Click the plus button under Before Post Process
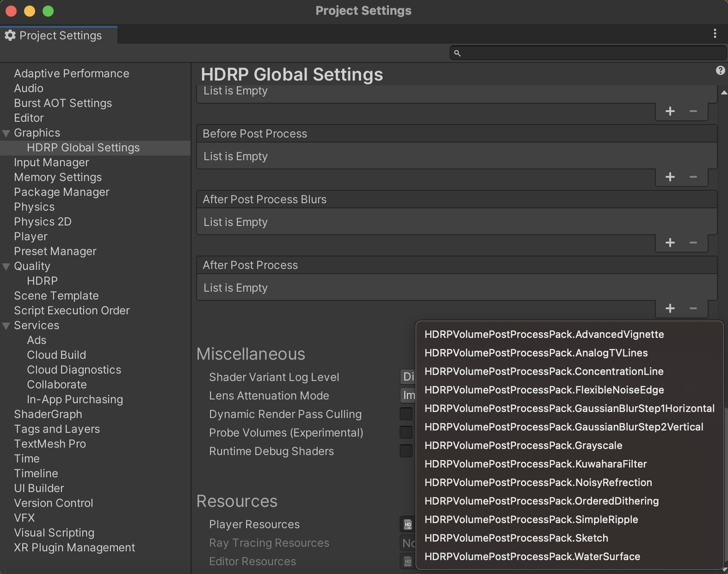The height and width of the screenshot is (574, 728). pos(670,177)
